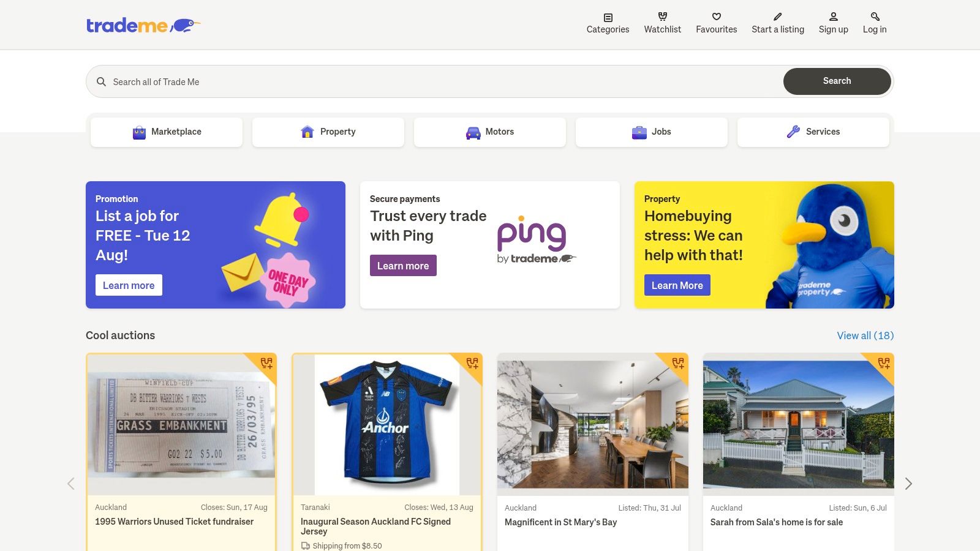Click title '1995 Warriors Unused Ticket fundraiser'
The height and width of the screenshot is (551, 980).
(x=174, y=522)
